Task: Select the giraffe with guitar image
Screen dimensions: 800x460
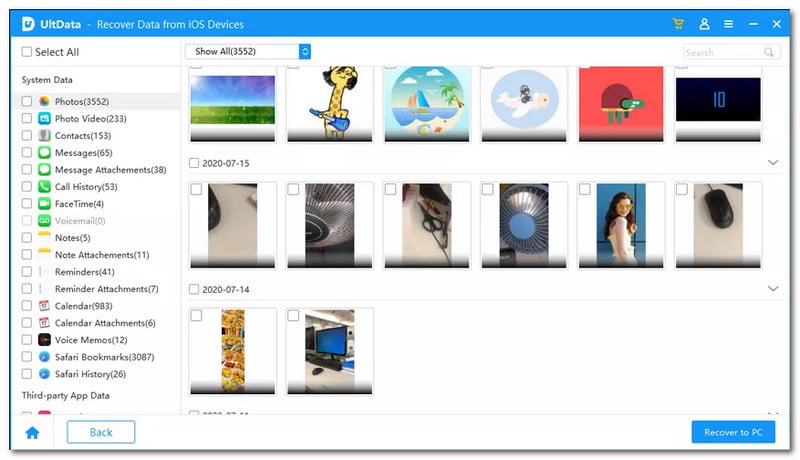Action: pyautogui.click(x=330, y=104)
